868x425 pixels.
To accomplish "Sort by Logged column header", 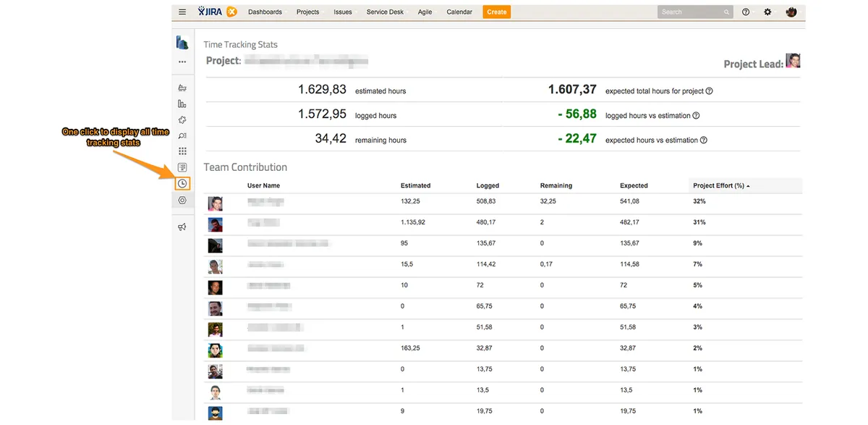I will (488, 186).
